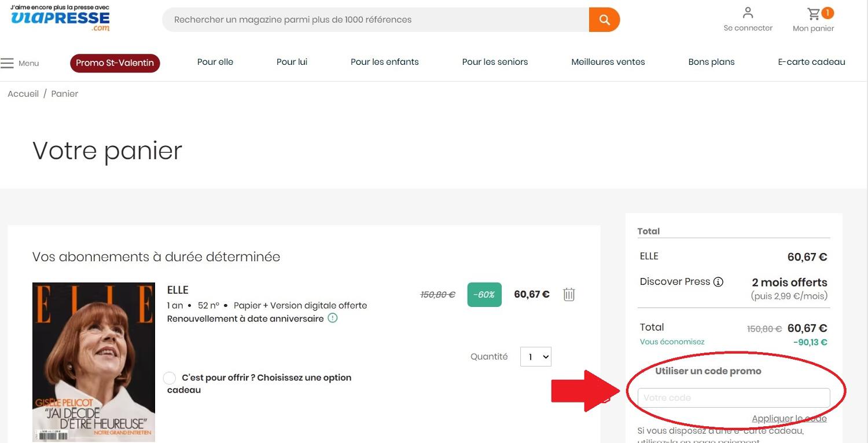868x443 pixels.
Task: Click the magazine search input field
Action: pos(376,19)
